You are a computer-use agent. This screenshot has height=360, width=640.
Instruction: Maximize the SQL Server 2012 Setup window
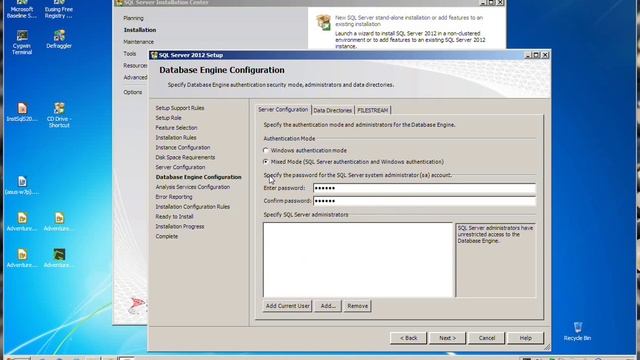(536, 55)
